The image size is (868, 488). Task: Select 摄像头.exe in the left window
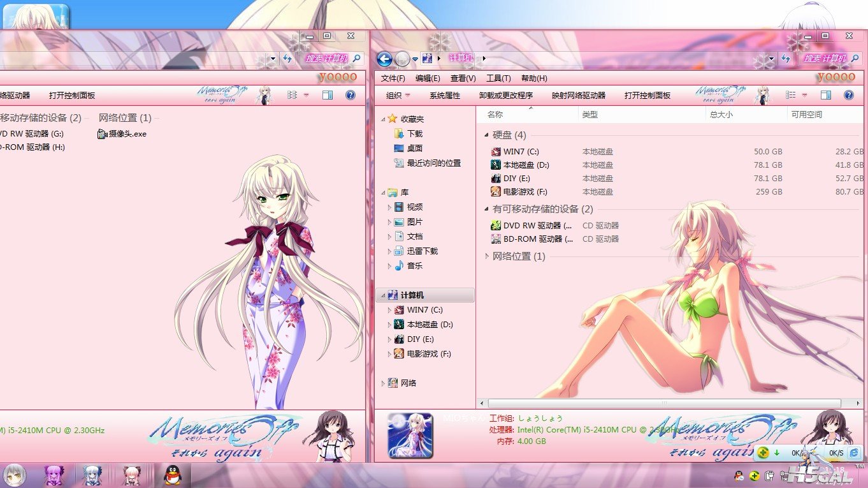click(x=122, y=134)
